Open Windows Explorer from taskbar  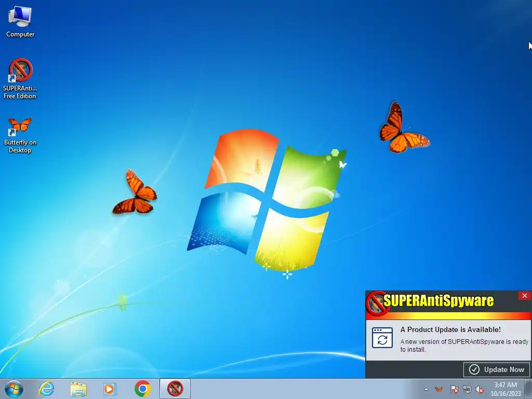pyautogui.click(x=78, y=389)
